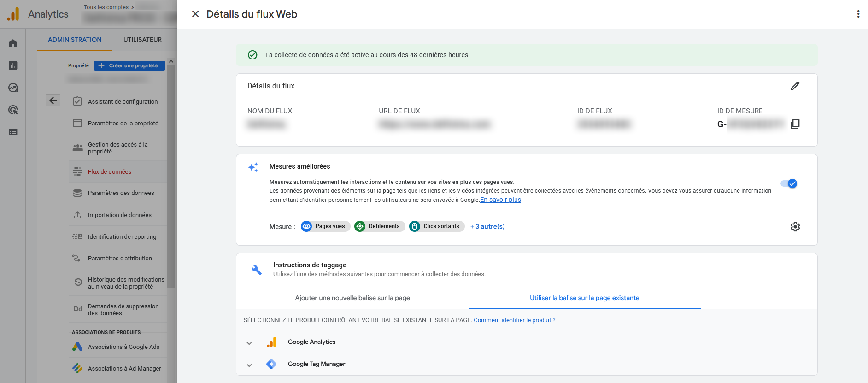
Task: Click the admin column scrollbar thumb
Action: [171, 176]
